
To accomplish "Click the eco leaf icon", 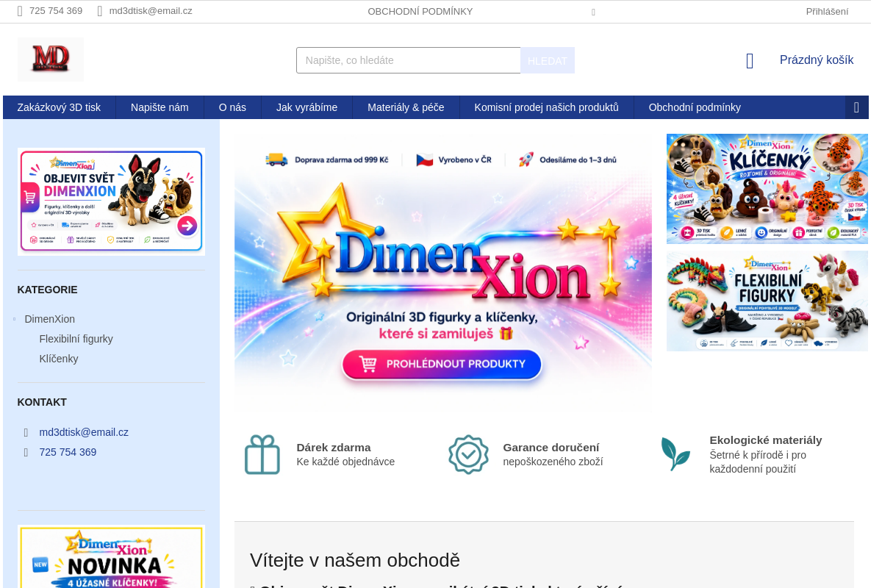I will [675, 454].
